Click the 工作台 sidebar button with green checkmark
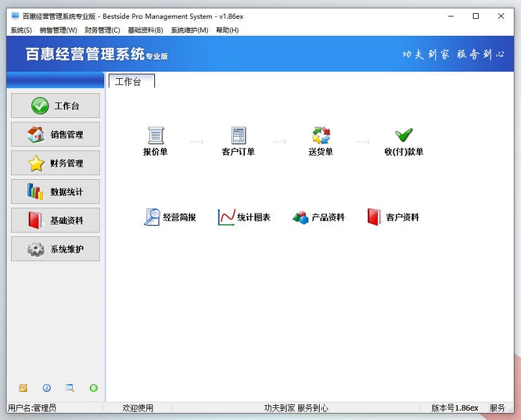Image resolution: width=521 pixels, height=420 pixels. click(55, 105)
